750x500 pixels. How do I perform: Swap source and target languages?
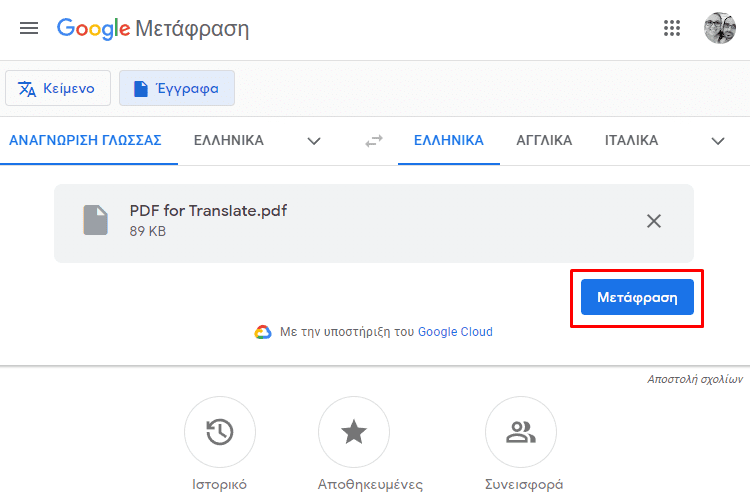[x=374, y=141]
